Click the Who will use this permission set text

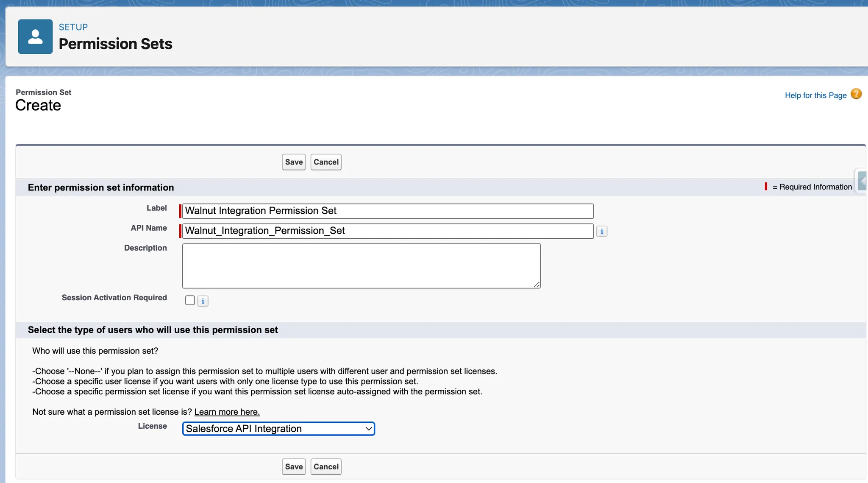click(x=95, y=351)
